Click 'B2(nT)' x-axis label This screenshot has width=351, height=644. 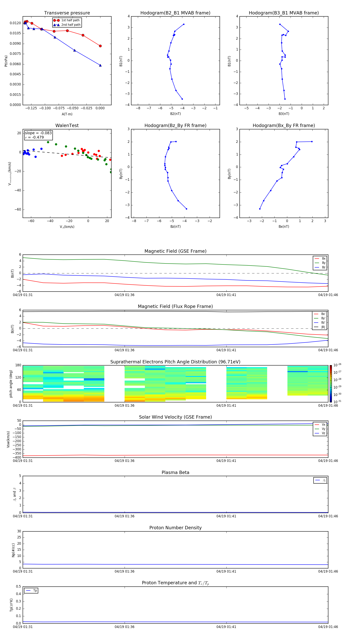pyautogui.click(x=175, y=114)
